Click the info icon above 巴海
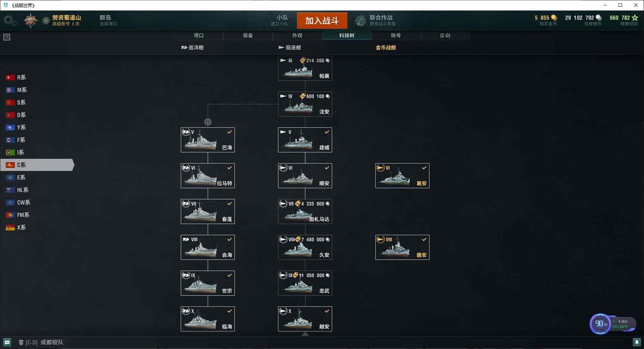The image size is (644, 349). 208,122
